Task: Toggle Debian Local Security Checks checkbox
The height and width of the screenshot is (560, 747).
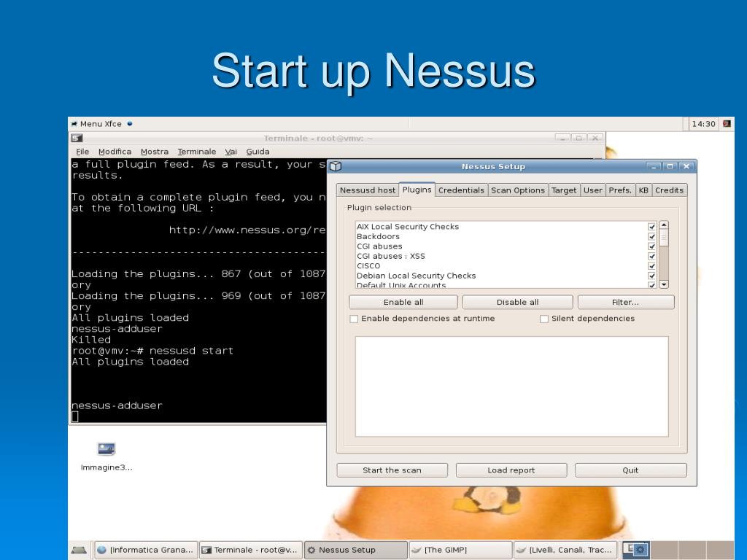Action: (x=651, y=276)
